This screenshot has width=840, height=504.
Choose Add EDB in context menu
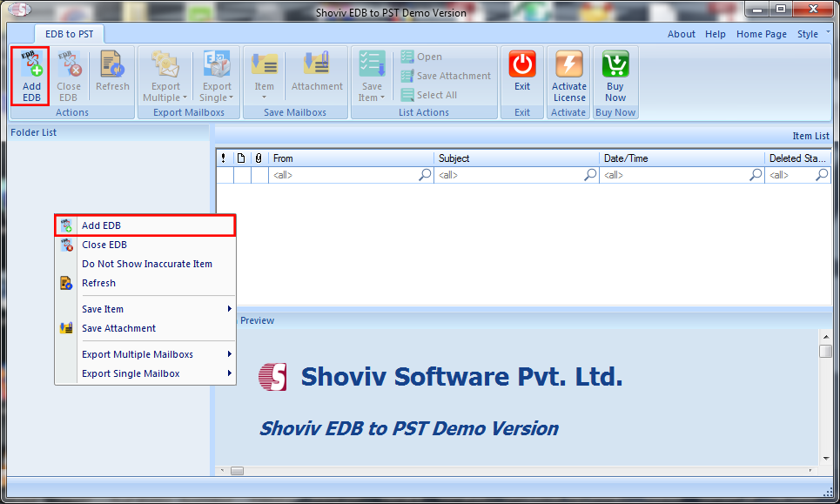coord(145,225)
